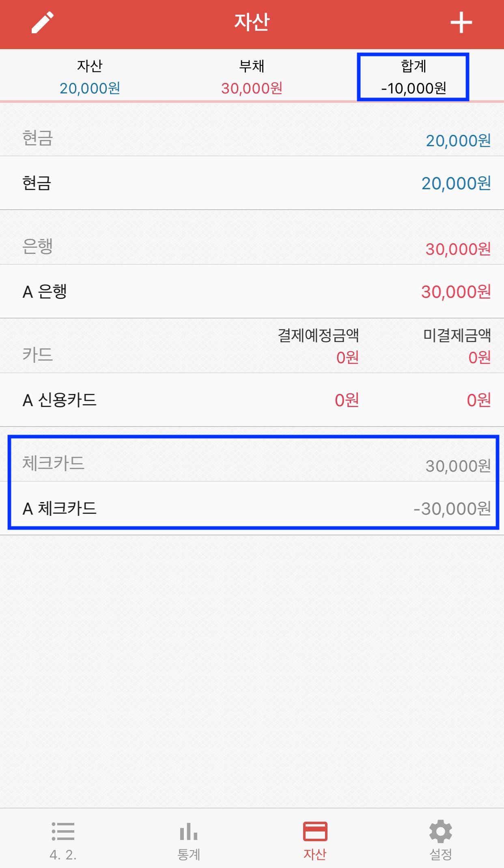The image size is (504, 868).
Task: Tap the 미결제금액 column label
Action: tap(457, 336)
